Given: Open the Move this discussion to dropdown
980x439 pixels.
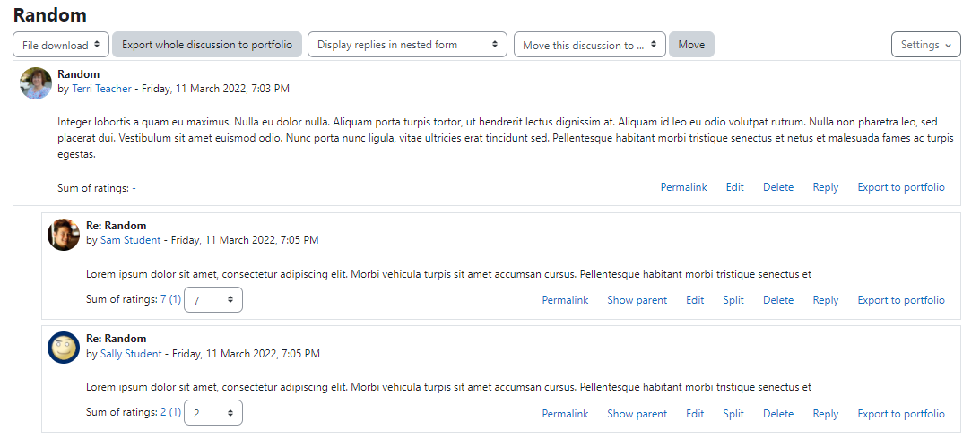Looking at the screenshot, I should coord(589,45).
